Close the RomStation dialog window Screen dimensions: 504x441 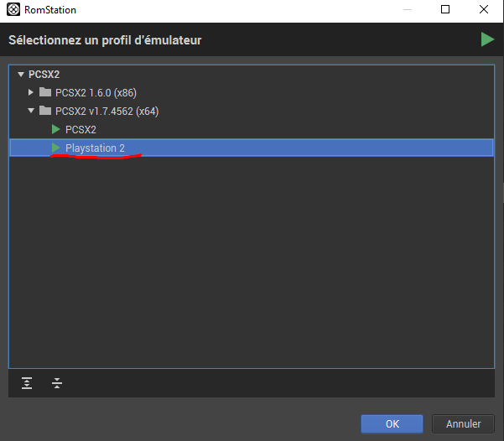[x=484, y=9]
